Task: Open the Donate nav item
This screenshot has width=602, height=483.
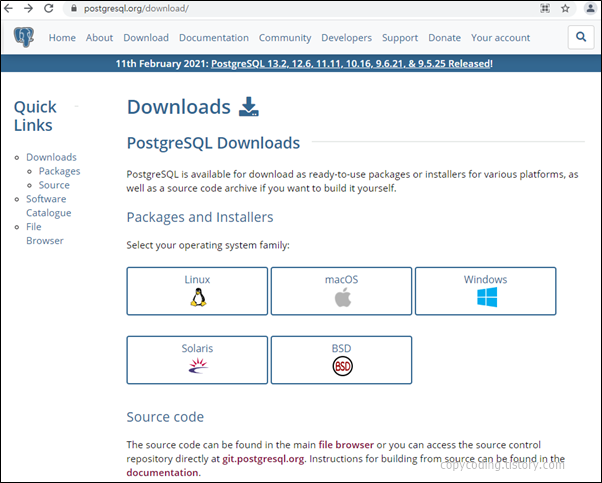Action: click(x=445, y=38)
